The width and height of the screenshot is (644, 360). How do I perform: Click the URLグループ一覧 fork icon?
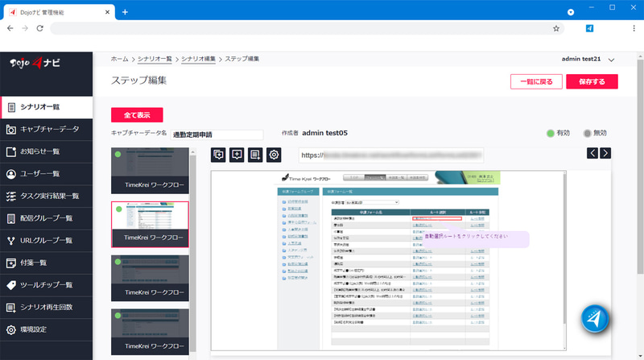[x=11, y=241]
